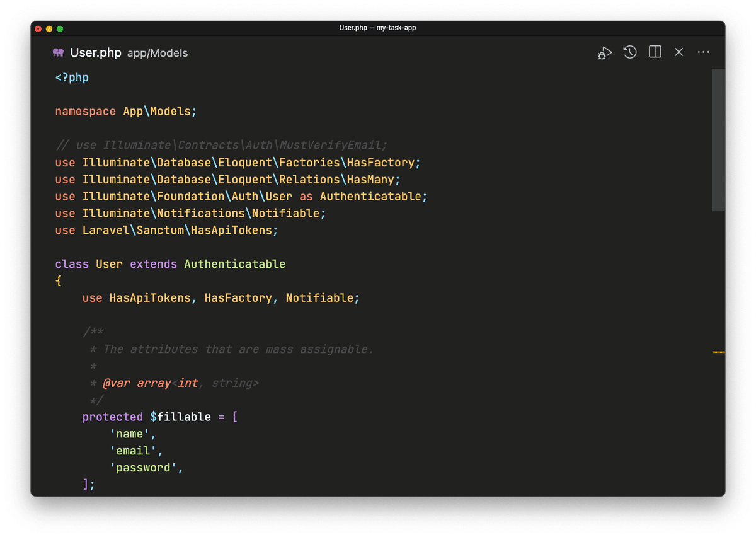Click the vertical scrollbar thumb
The image size is (756, 537).
[x=718, y=140]
